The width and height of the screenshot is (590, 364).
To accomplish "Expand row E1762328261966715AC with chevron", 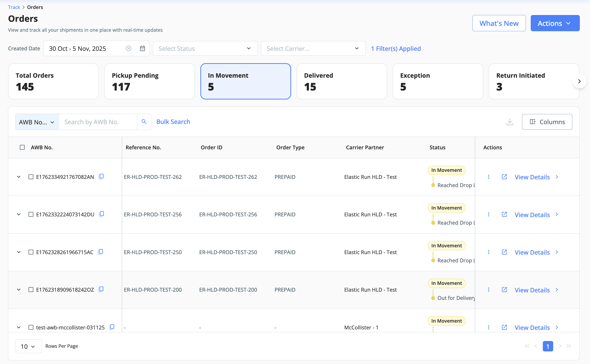I will pos(19,252).
